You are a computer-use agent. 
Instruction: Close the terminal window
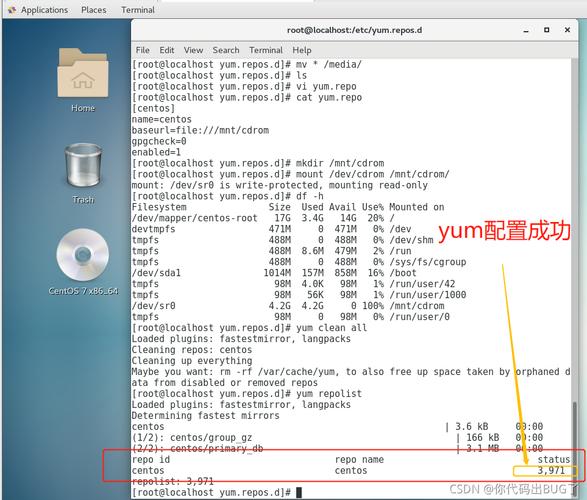click(567, 30)
